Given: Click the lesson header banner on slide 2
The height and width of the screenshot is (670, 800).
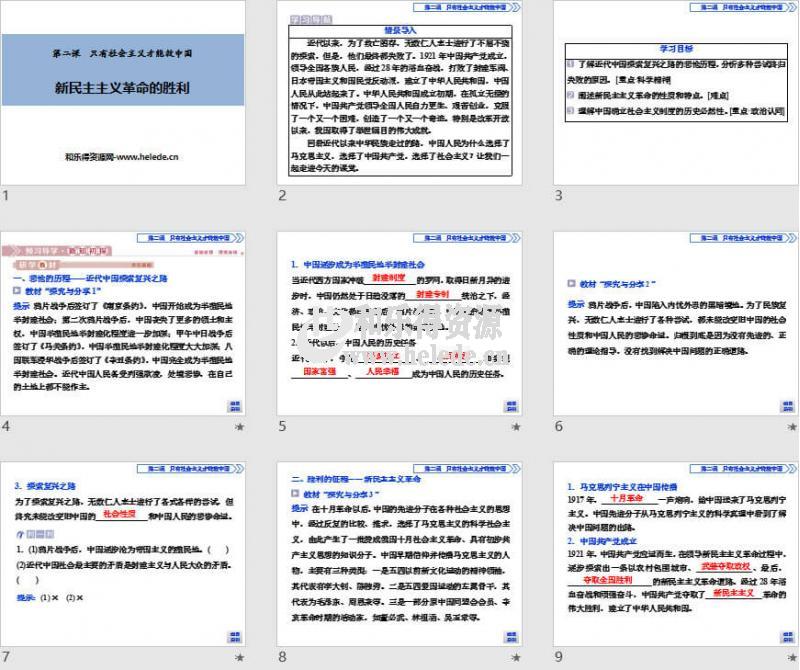Looking at the screenshot, I should [466, 8].
